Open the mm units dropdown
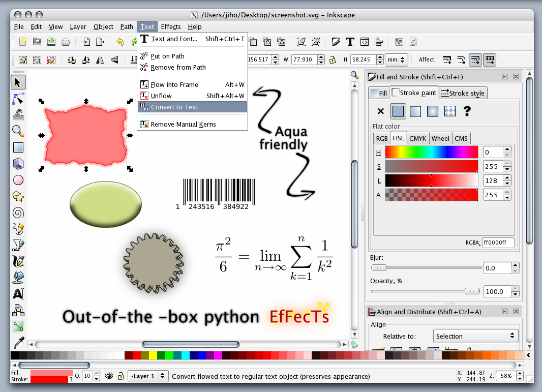 pyautogui.click(x=396, y=59)
